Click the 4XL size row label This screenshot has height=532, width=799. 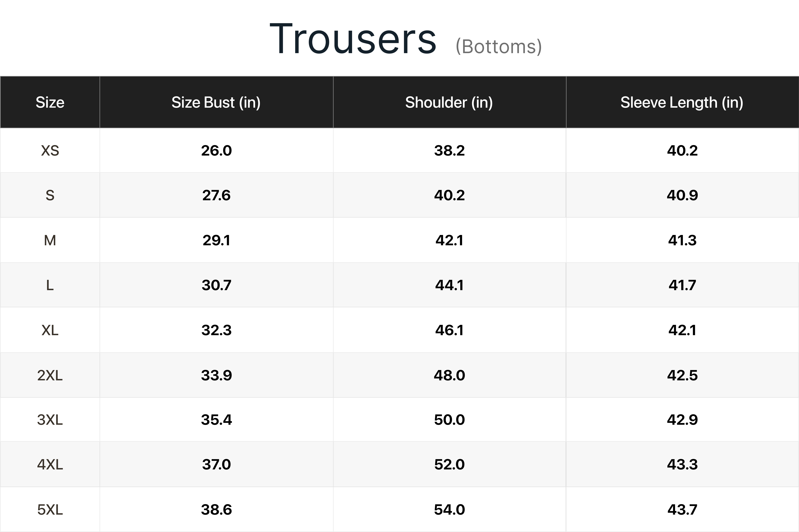50,464
